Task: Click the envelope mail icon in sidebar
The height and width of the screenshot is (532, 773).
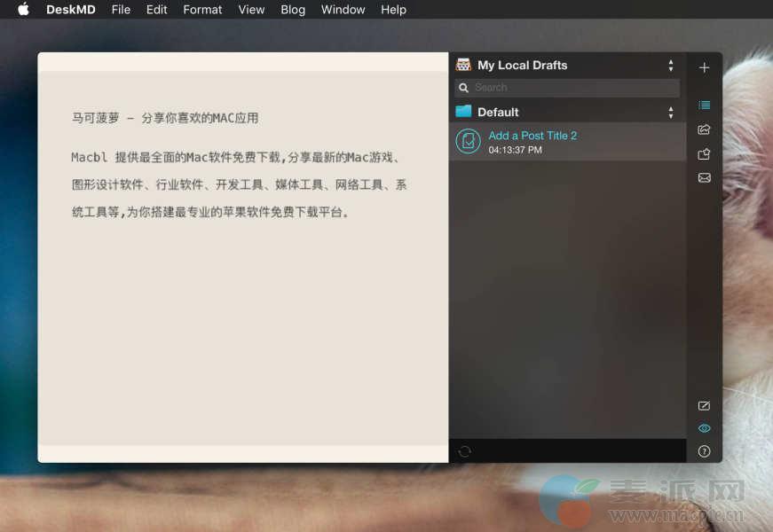Action: coord(704,177)
